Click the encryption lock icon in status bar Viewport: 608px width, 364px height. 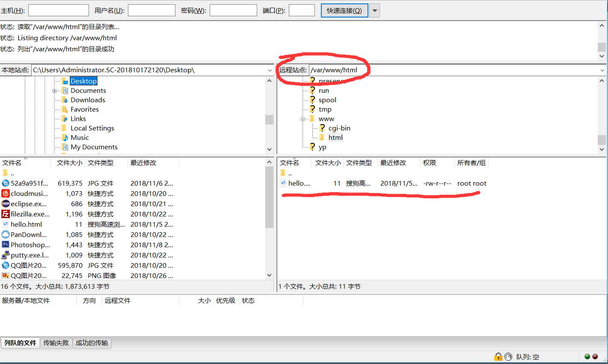click(498, 356)
